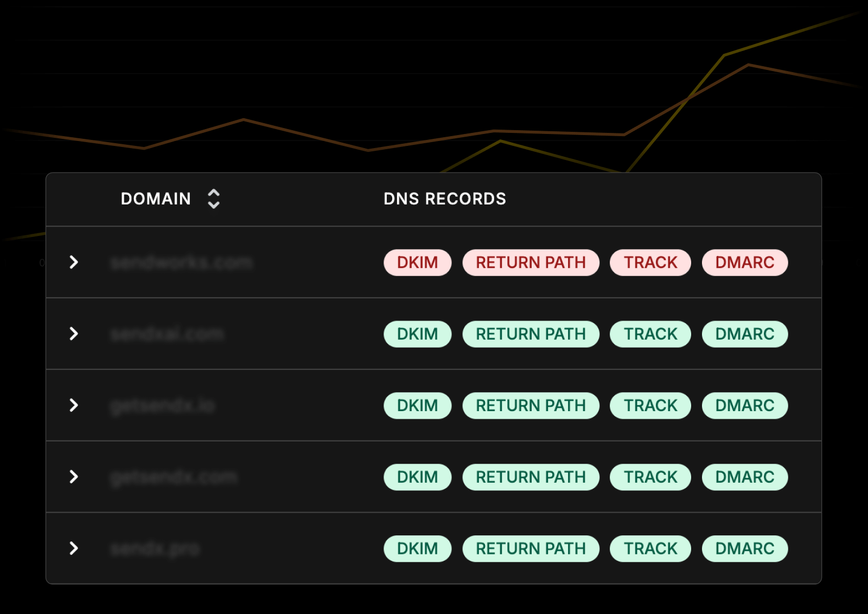The image size is (868, 614).
Task: Expand the fourth domain row
Action: (74, 477)
